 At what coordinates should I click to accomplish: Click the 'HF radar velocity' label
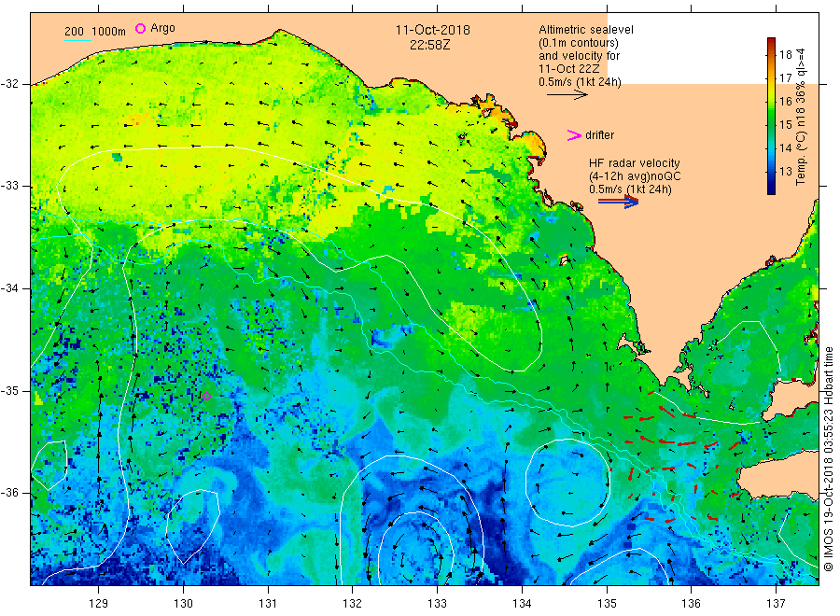pos(635,162)
